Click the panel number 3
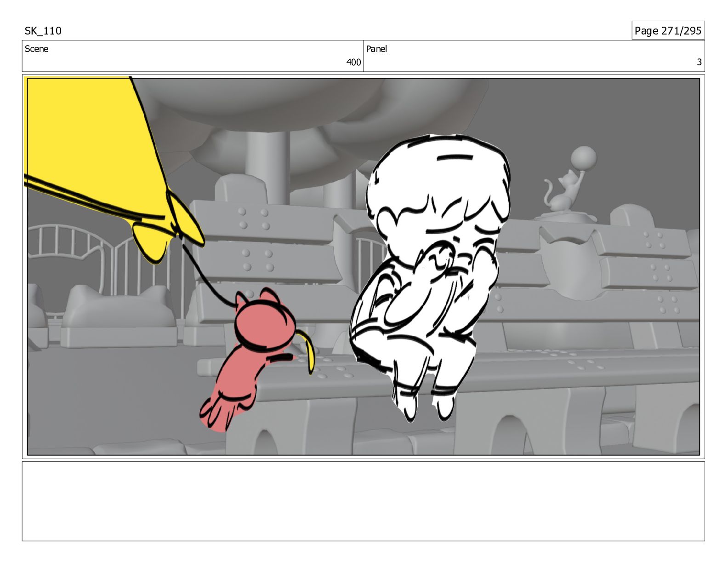 pyautogui.click(x=699, y=63)
